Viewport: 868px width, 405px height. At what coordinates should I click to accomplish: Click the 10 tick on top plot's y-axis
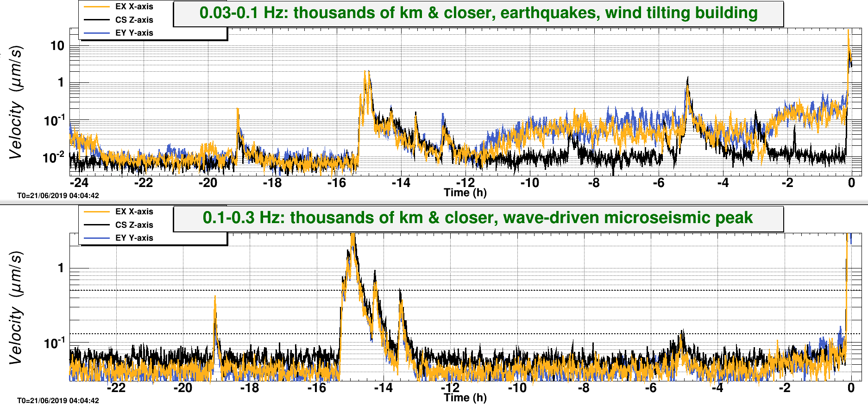tap(57, 46)
